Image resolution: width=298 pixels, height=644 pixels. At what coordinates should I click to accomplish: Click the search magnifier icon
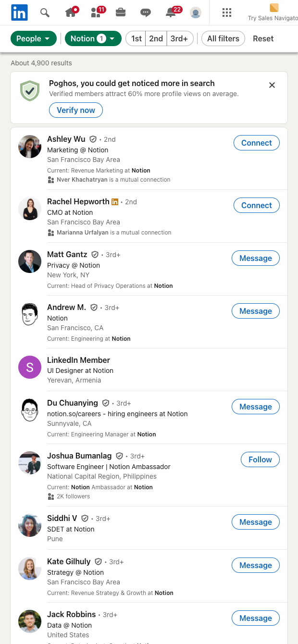coord(45,12)
